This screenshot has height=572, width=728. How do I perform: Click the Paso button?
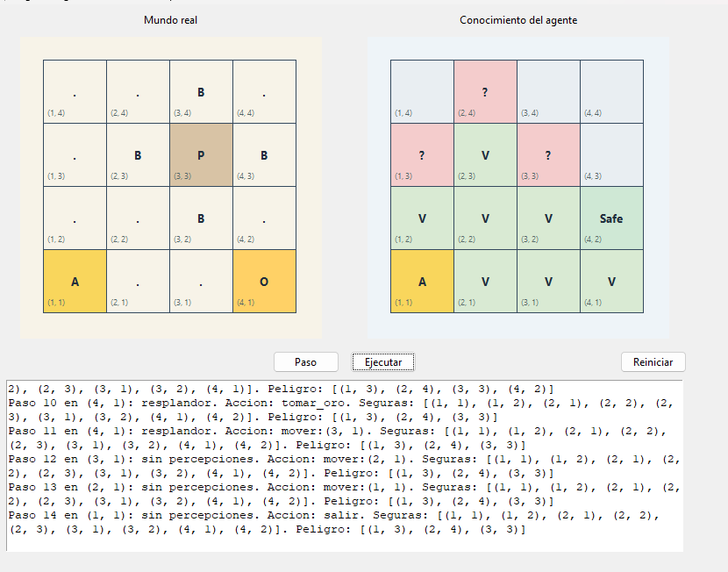tap(306, 362)
